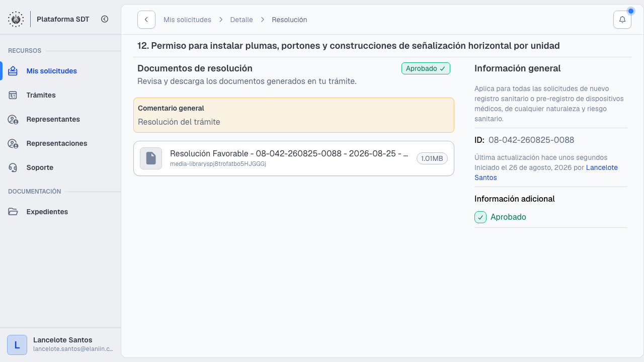Click the Soporte headset icon
This screenshot has width=644, height=362.
(x=13, y=167)
